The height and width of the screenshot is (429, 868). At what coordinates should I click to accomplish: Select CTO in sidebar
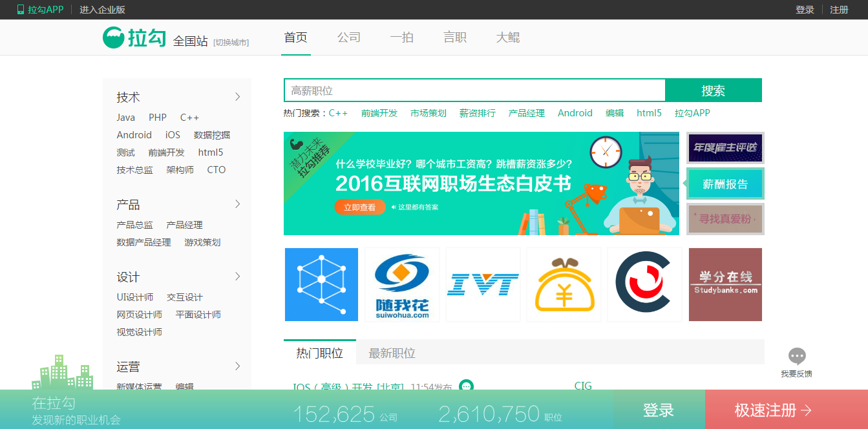tap(217, 170)
